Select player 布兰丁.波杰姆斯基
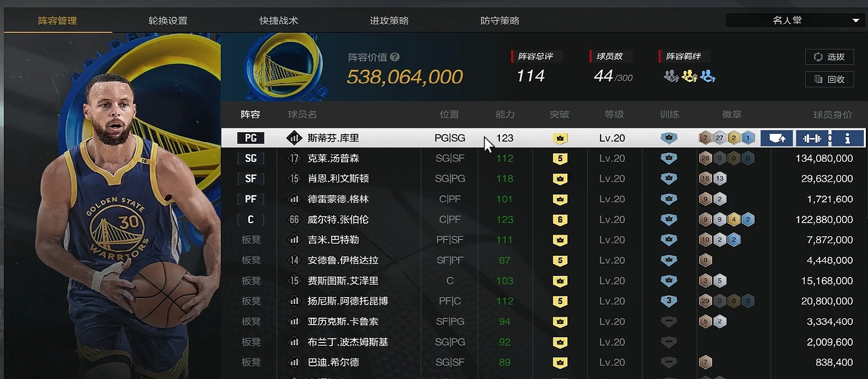868x379 pixels. coord(348,343)
